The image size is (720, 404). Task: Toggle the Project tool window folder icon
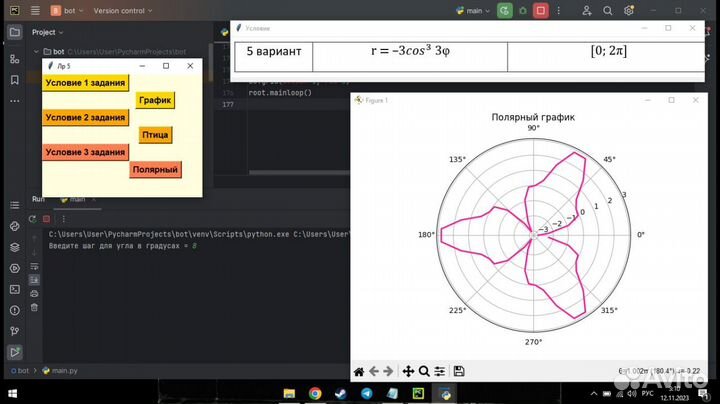tap(14, 31)
